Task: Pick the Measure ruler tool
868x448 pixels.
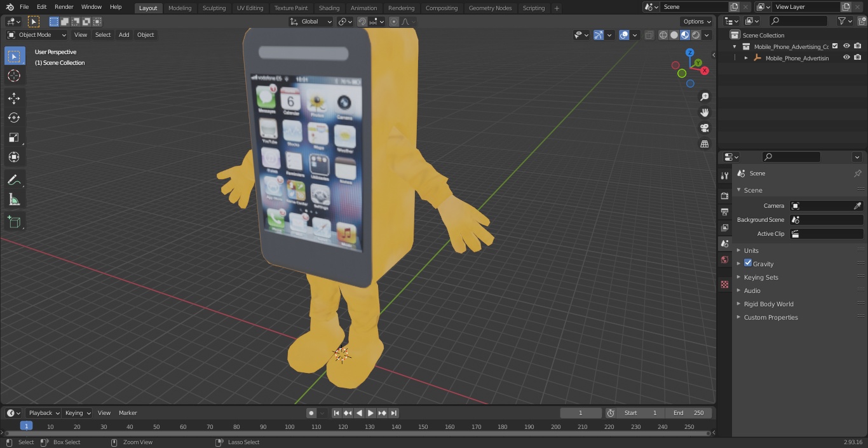Action: [x=14, y=200]
